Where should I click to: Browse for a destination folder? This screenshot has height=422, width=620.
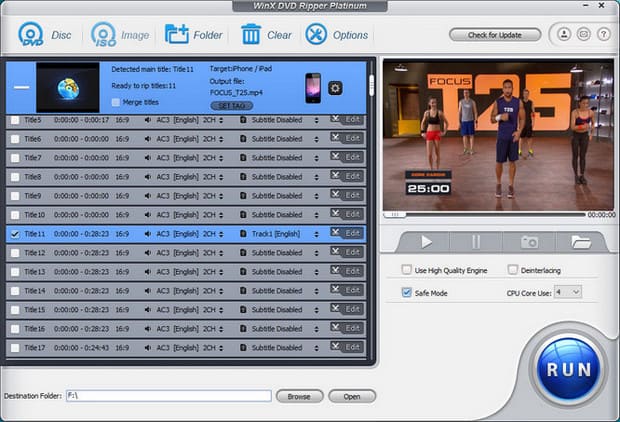[299, 396]
